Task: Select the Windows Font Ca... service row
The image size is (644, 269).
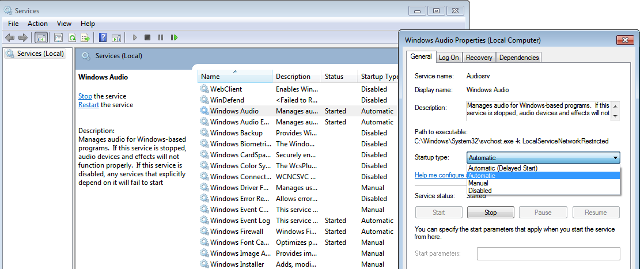Action: (x=298, y=243)
